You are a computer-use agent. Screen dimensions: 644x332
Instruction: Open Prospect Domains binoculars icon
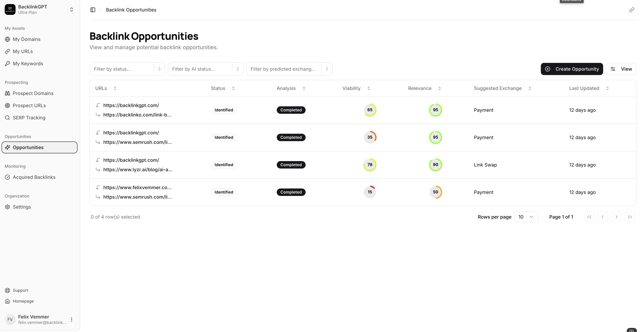[x=7, y=93]
